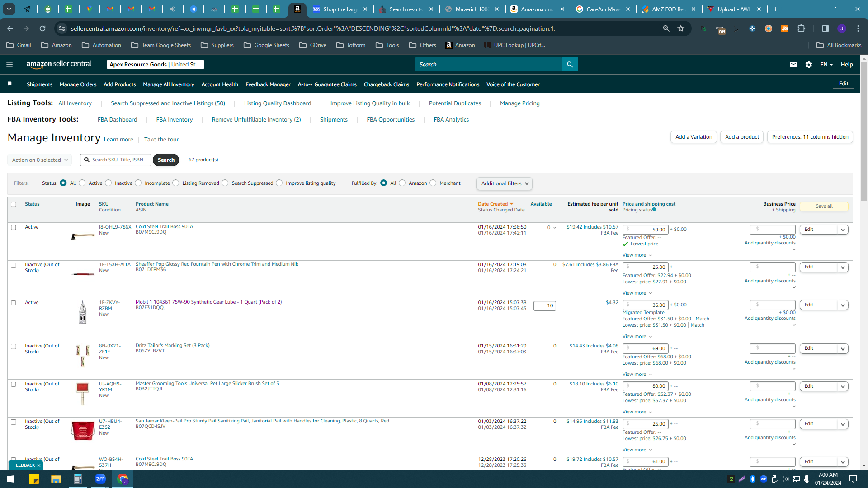Select checkbox for Sheaffer Pop Fountain Pen row
868x488 pixels.
coord(14,265)
